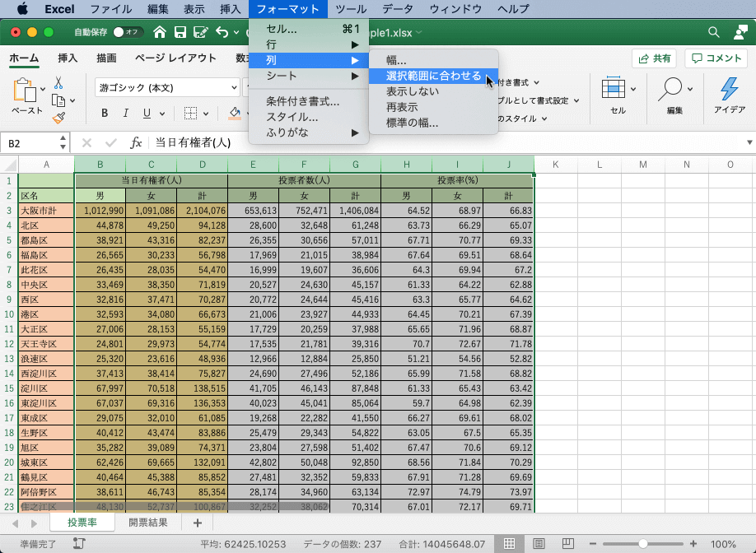Click the share profile icon top right
The image size is (756, 553).
tap(740, 32)
